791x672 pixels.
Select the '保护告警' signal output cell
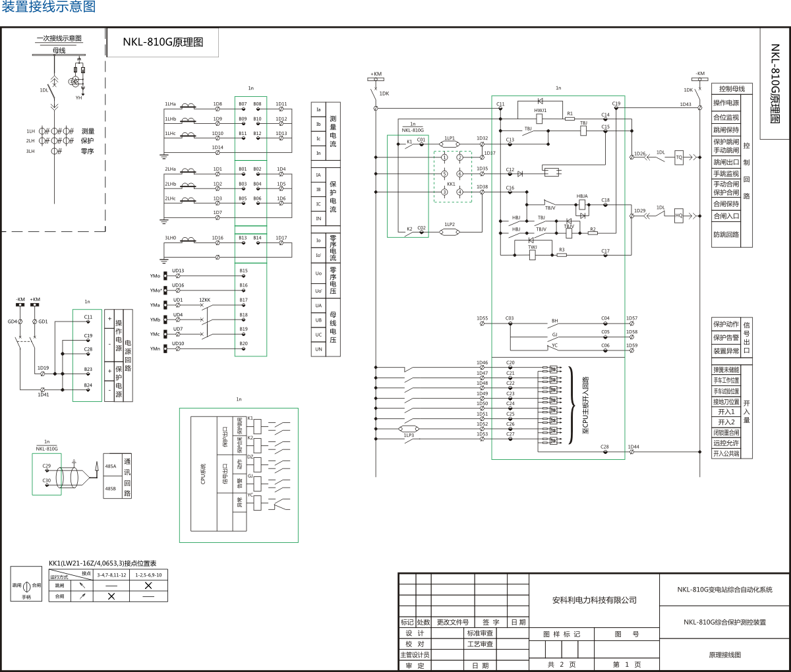pos(726,337)
